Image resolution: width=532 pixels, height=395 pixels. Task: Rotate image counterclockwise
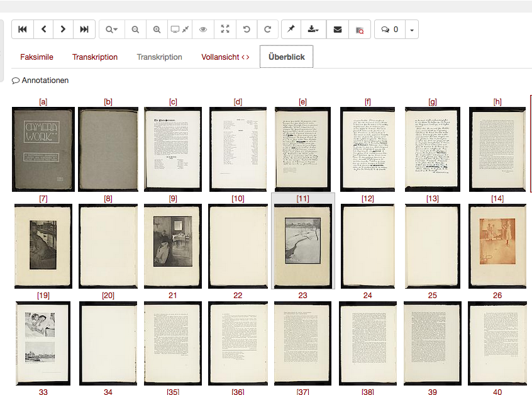click(x=247, y=30)
